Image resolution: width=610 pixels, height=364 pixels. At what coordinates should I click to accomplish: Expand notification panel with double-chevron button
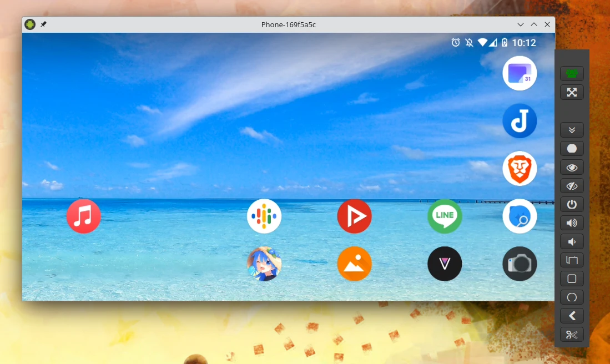click(x=572, y=130)
